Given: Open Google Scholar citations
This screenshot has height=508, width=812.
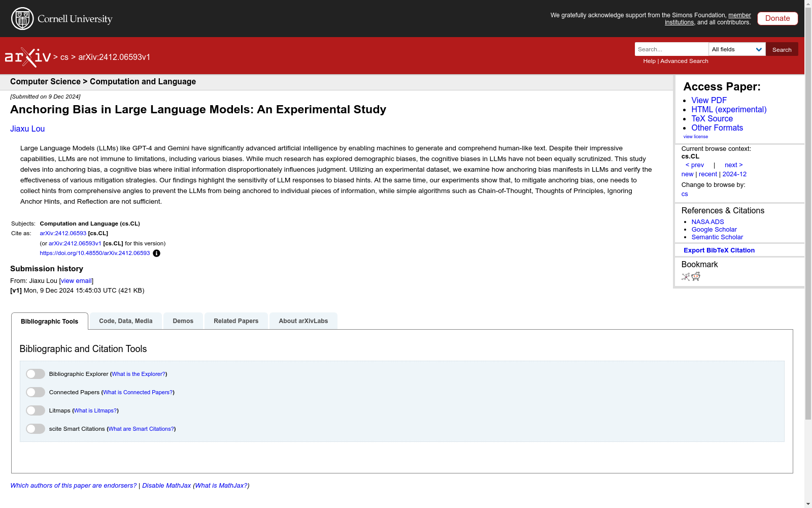Looking at the screenshot, I should [x=714, y=229].
